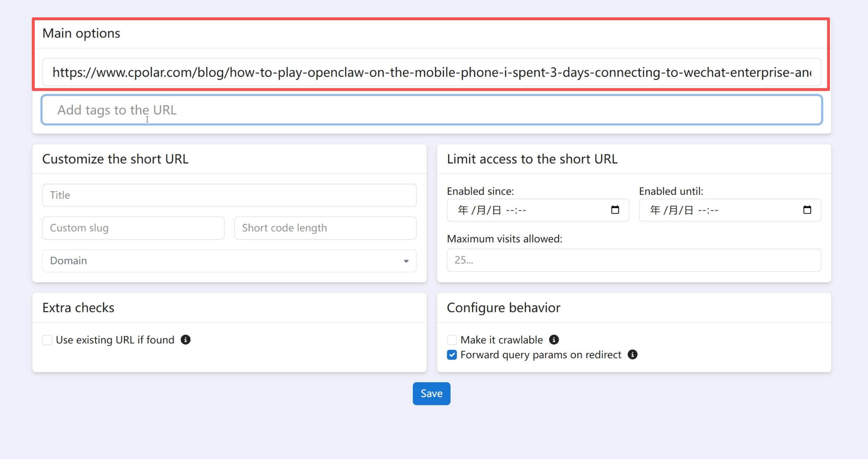The image size is (868, 459).
Task: Click into the Title field
Action: coord(229,195)
